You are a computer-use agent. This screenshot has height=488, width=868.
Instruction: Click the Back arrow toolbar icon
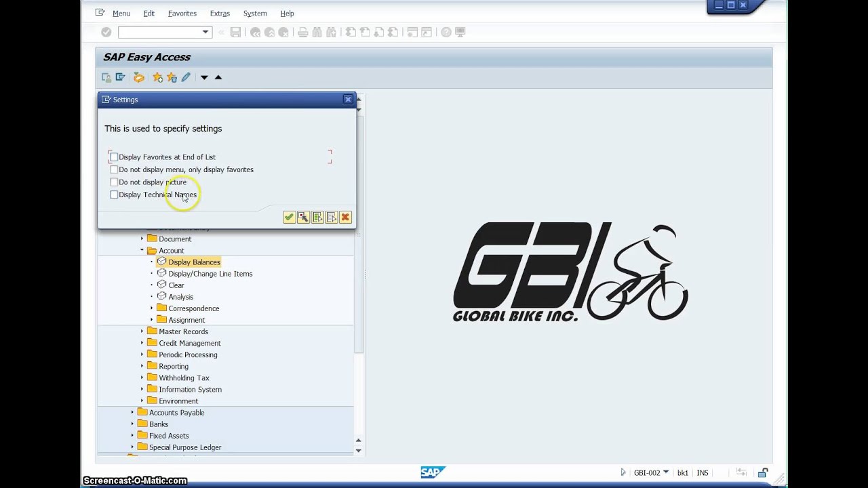click(255, 32)
